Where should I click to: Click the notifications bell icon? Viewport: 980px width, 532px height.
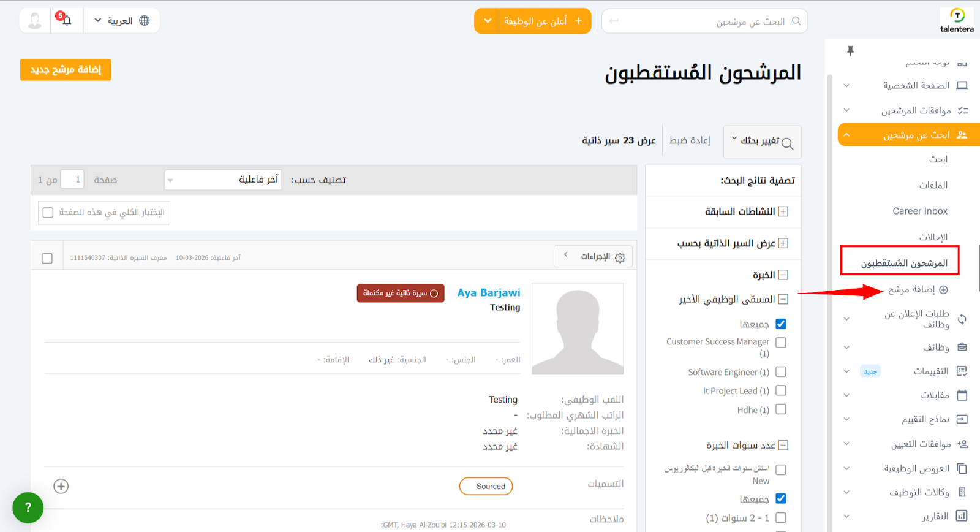[66, 21]
